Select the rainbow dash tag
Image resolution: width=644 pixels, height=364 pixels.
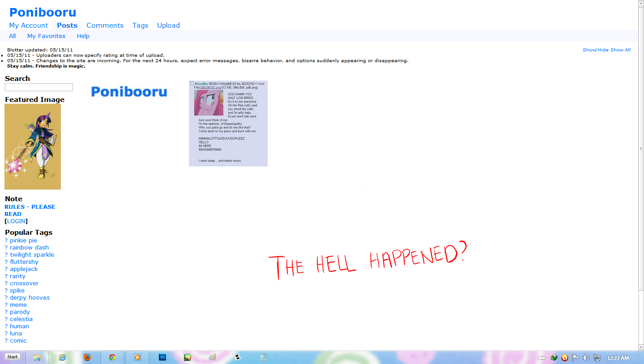pos(30,248)
